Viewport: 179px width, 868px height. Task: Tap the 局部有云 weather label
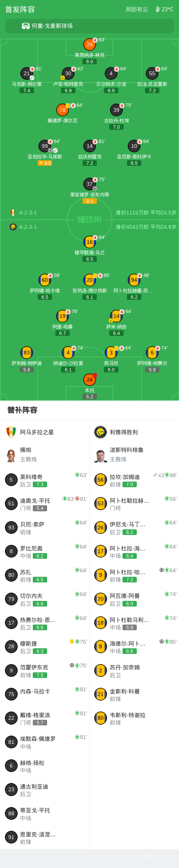click(x=137, y=9)
